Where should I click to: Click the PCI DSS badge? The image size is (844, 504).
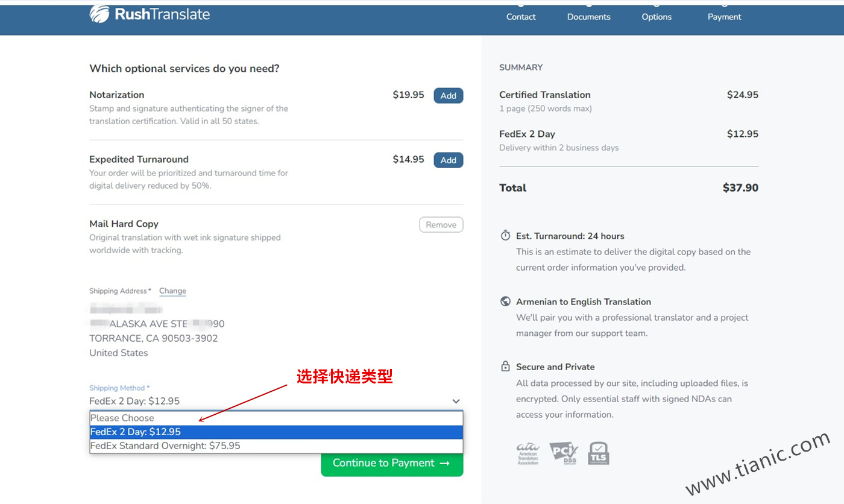563,453
